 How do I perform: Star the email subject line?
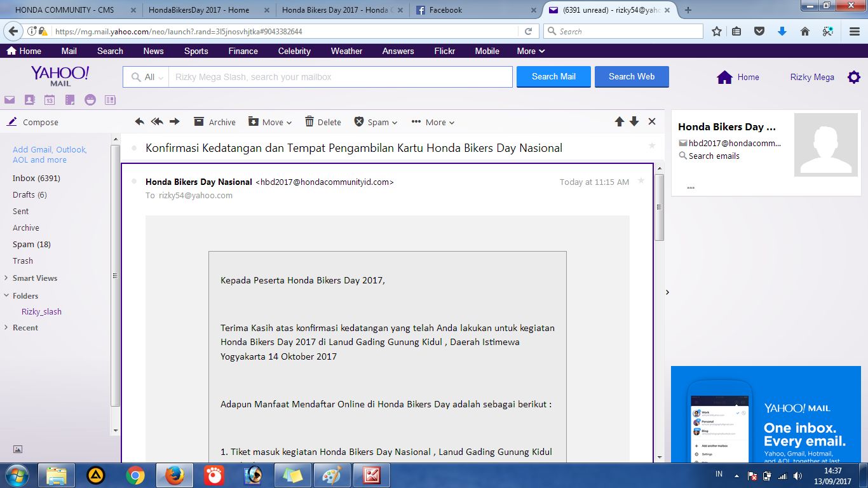[x=652, y=146]
